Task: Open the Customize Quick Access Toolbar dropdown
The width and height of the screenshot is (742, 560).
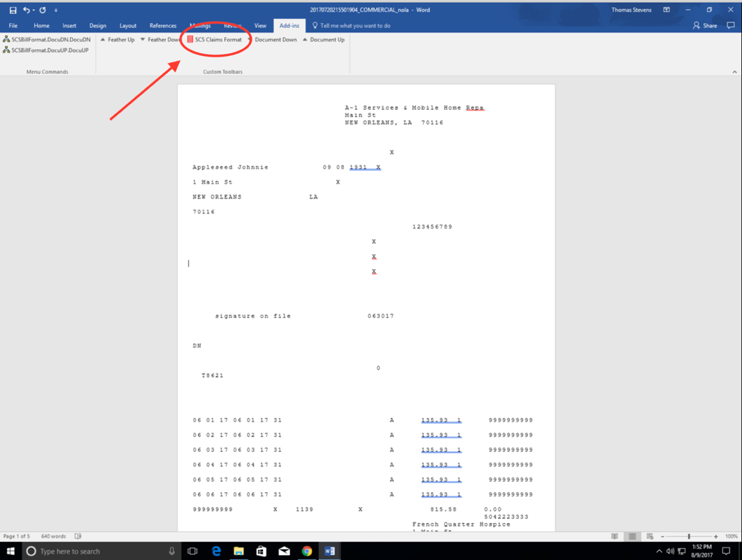Action: tap(56, 10)
